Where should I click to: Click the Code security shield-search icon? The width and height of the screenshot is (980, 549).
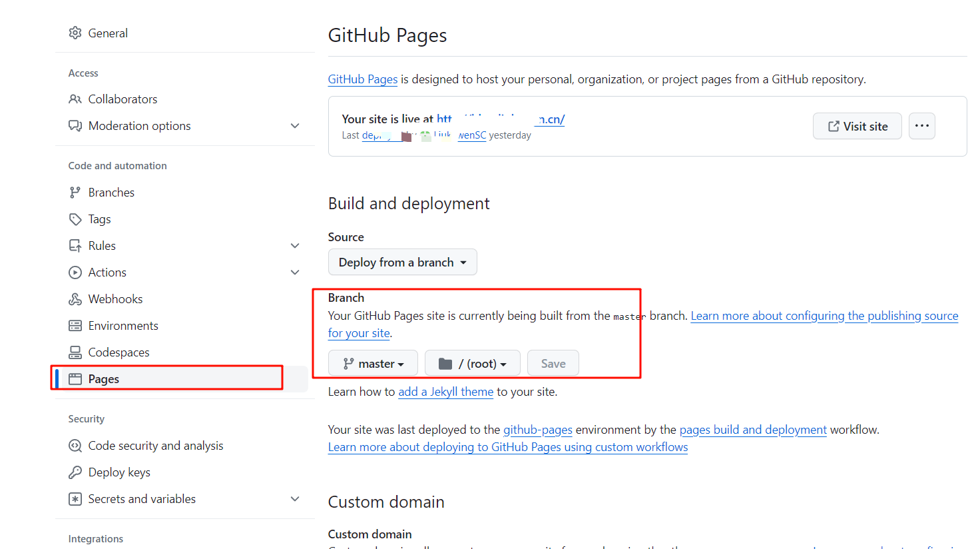coord(75,446)
